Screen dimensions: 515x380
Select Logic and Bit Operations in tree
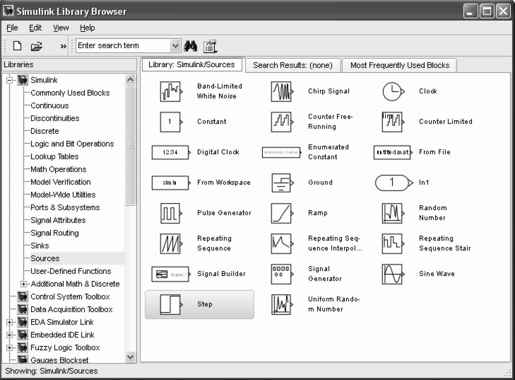[x=72, y=144]
